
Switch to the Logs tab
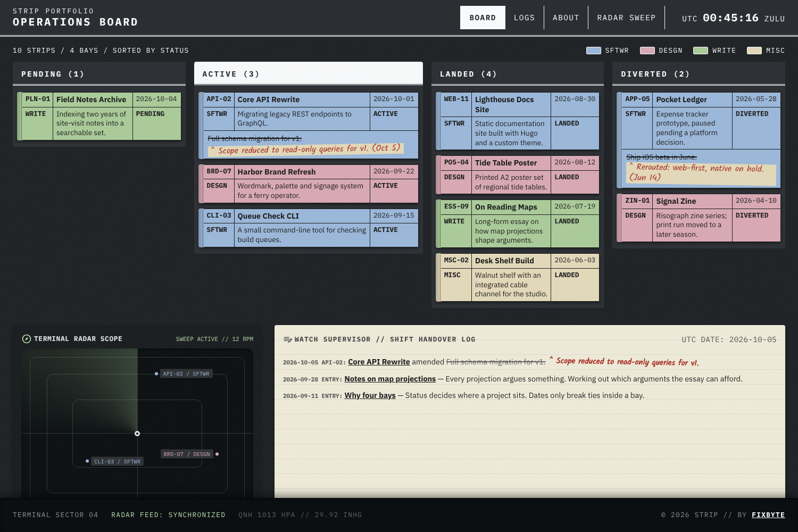tap(525, 18)
